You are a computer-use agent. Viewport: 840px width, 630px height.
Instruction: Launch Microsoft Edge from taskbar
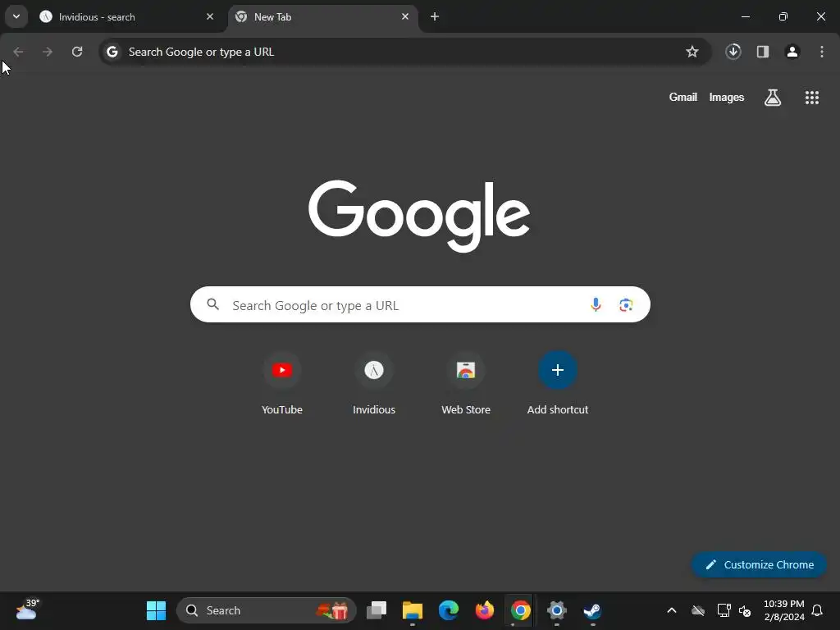click(x=449, y=610)
